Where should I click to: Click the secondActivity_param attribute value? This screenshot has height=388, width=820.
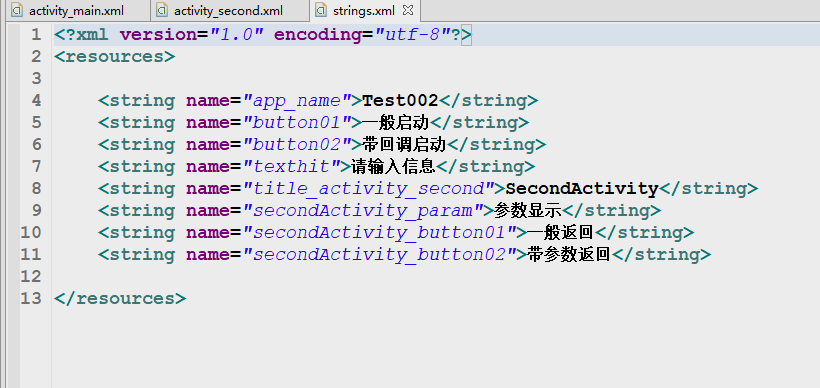click(x=363, y=210)
